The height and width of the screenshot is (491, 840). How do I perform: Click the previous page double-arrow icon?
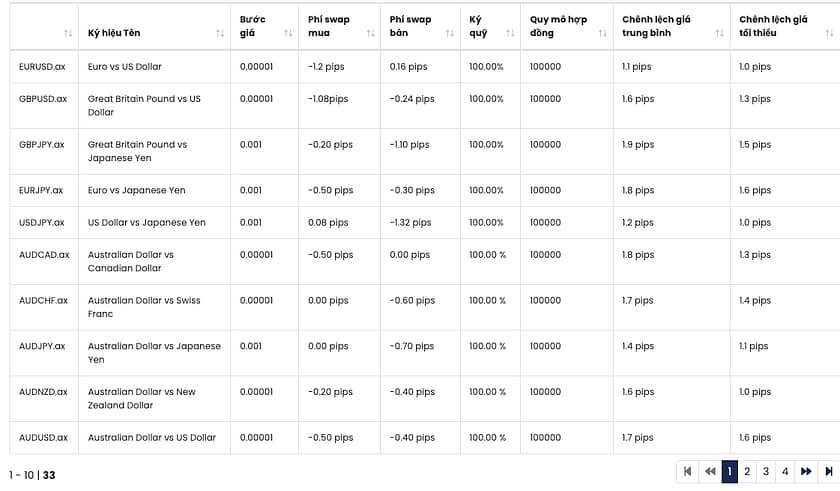click(x=709, y=471)
